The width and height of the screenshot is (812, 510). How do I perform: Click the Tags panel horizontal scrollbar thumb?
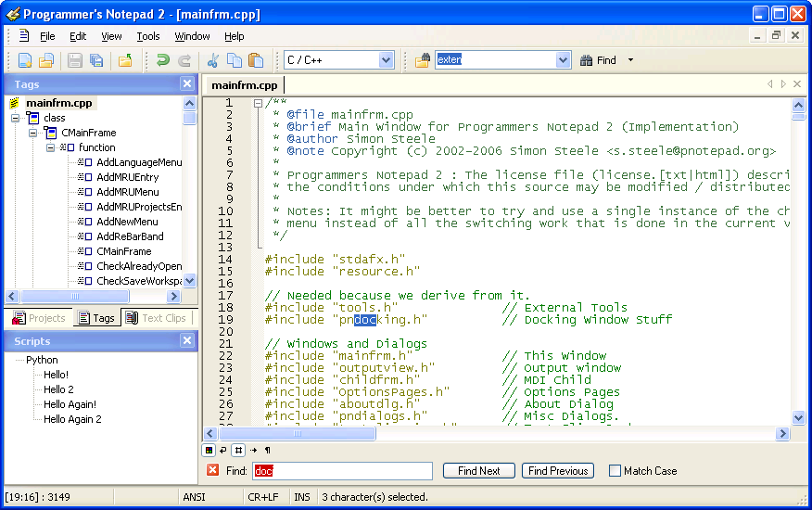74,296
